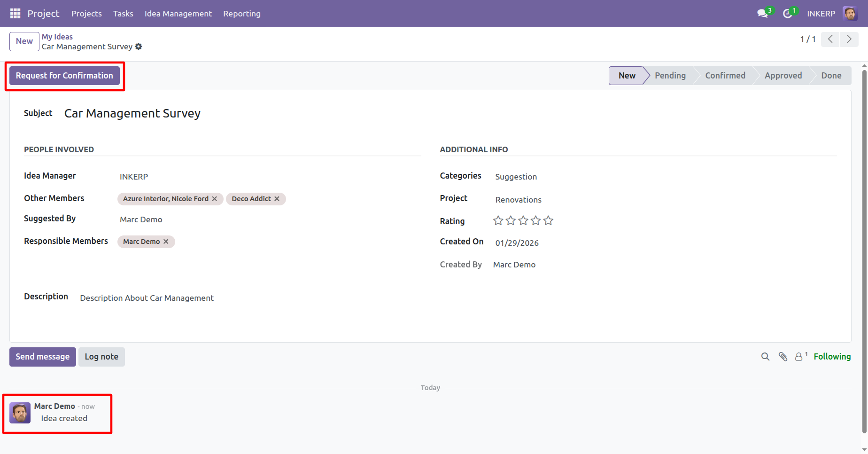Click the gear icon beside Car Management Survey
868x454 pixels.
click(139, 47)
